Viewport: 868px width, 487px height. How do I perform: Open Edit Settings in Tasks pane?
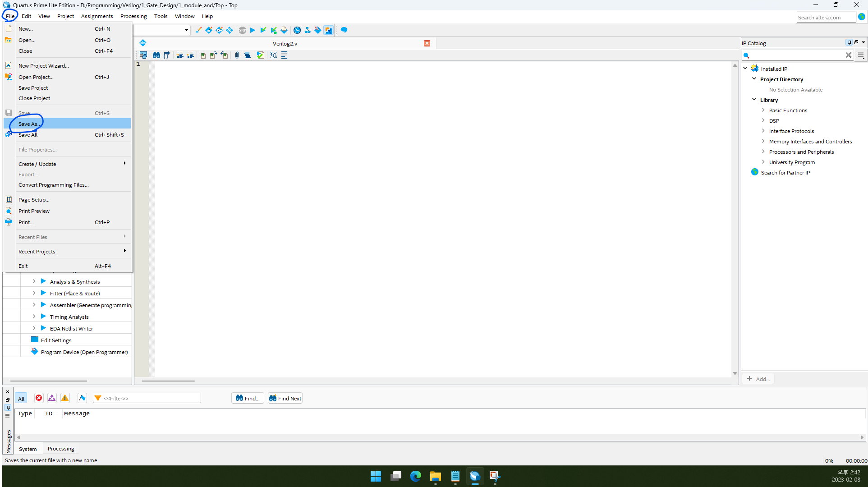coord(56,340)
